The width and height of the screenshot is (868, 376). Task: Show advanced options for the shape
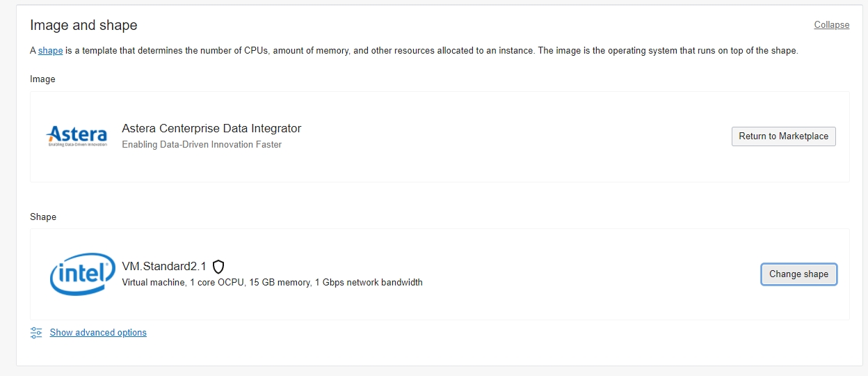click(x=98, y=333)
